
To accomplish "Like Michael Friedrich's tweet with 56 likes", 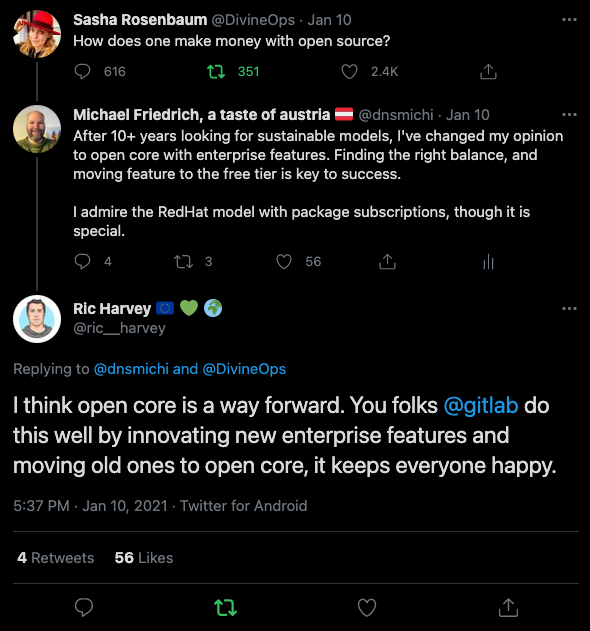I will pyautogui.click(x=284, y=262).
